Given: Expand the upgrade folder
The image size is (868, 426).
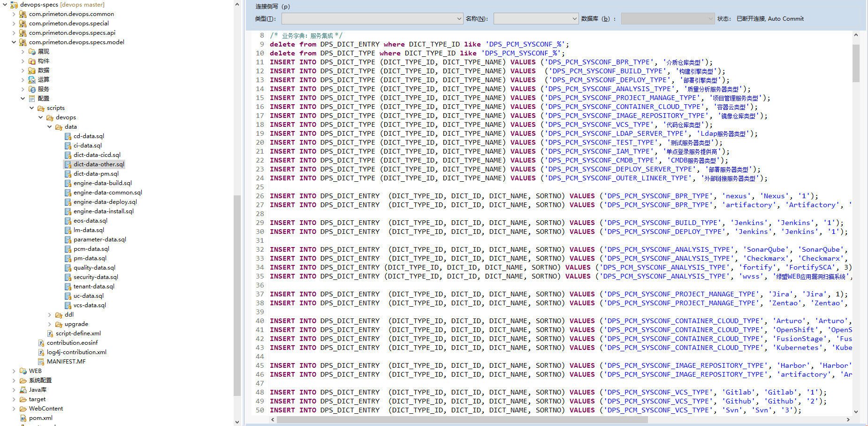Looking at the screenshot, I should pos(50,324).
